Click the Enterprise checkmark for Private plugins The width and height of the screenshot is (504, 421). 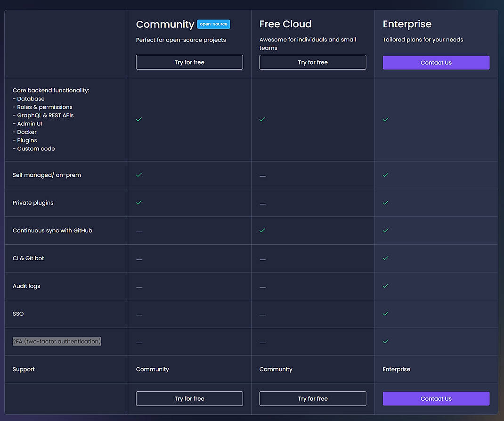pos(386,203)
